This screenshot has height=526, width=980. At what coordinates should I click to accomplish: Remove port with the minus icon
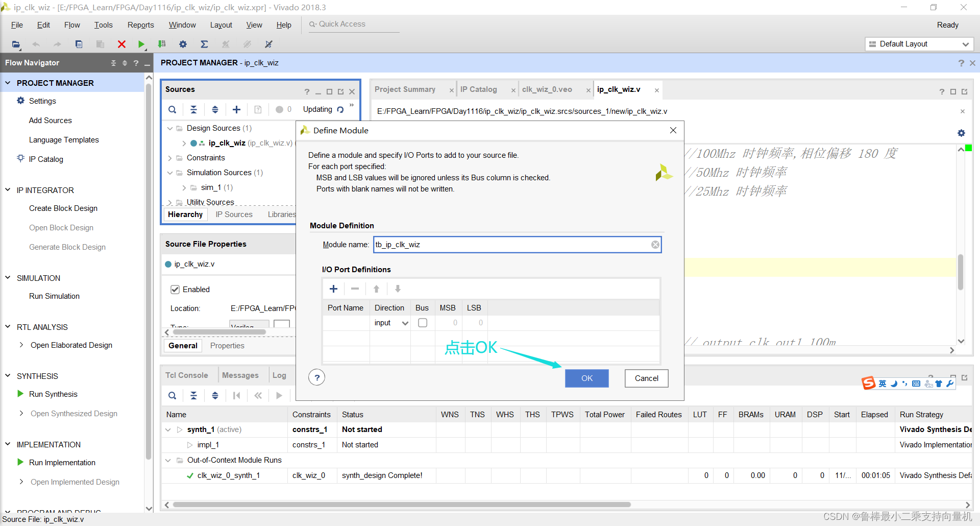[x=355, y=289]
